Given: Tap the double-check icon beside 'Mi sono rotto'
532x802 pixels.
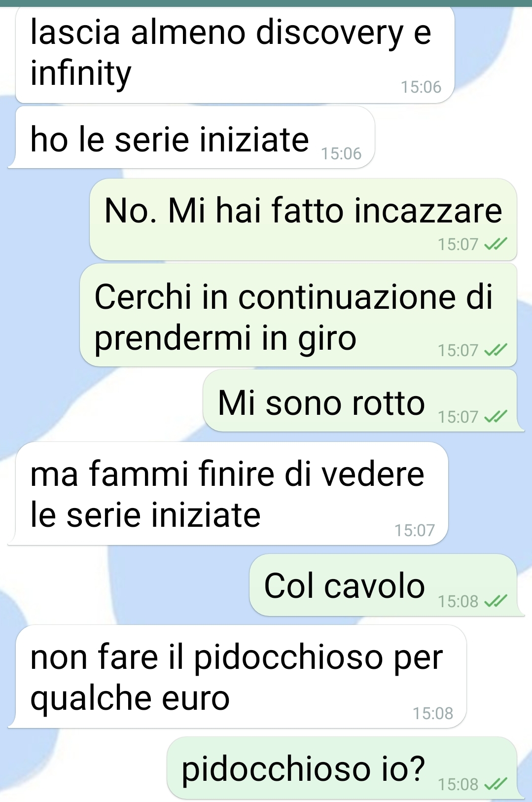Looking at the screenshot, I should pos(496,417).
